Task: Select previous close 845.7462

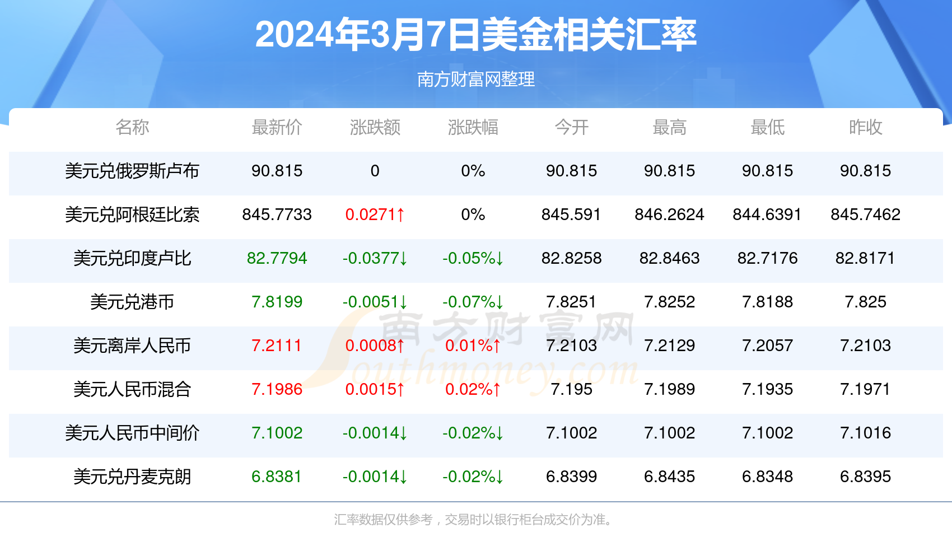Action: (x=865, y=214)
